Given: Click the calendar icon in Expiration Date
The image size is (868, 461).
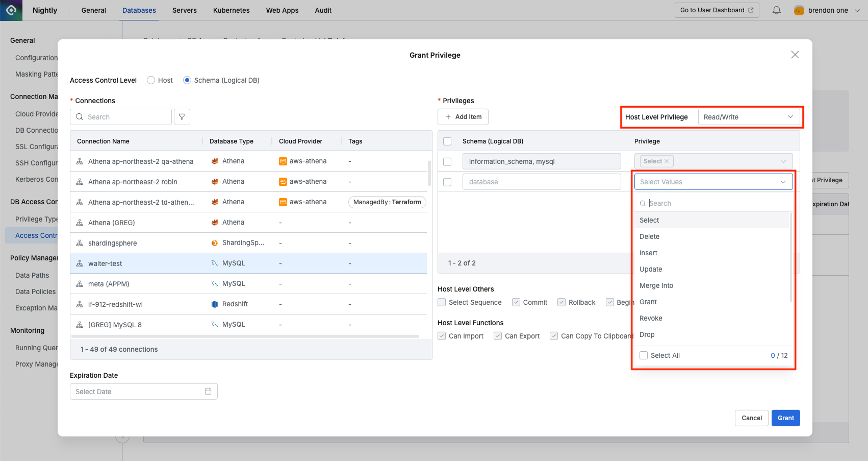Looking at the screenshot, I should (208, 392).
